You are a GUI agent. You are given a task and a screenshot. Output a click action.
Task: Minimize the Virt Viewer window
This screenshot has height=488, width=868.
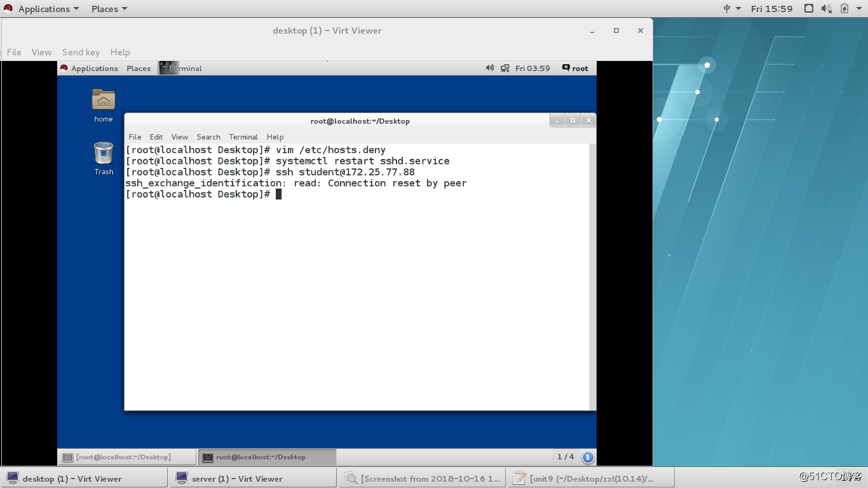592,30
